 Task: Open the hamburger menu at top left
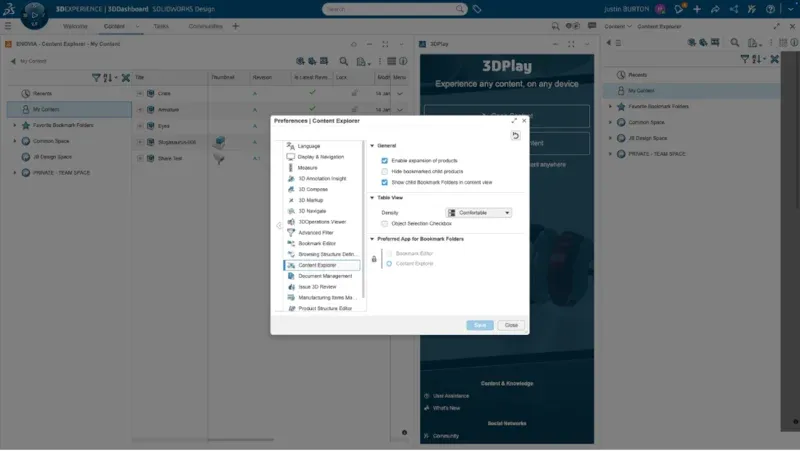click(8, 26)
